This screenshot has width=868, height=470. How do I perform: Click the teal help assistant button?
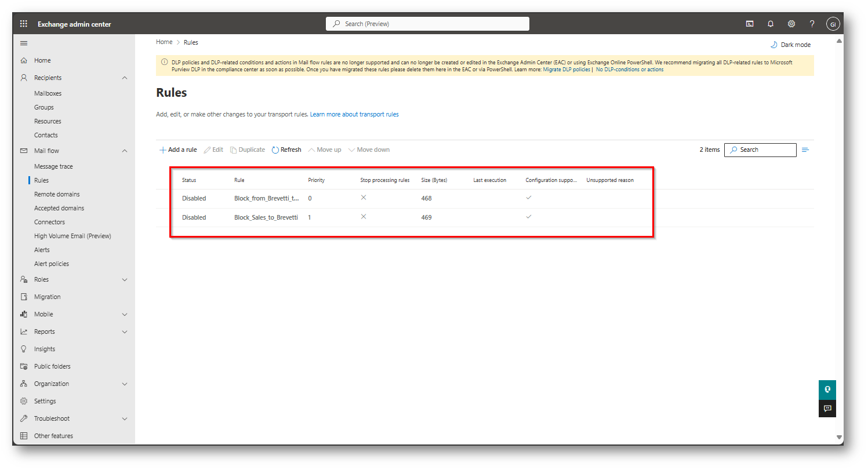pyautogui.click(x=827, y=389)
